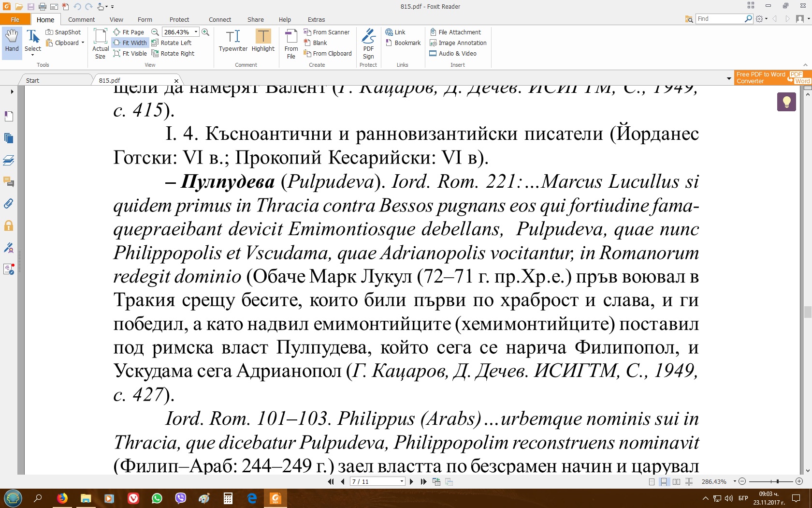
Task: Open the Comment ribbon tab
Action: [81, 20]
